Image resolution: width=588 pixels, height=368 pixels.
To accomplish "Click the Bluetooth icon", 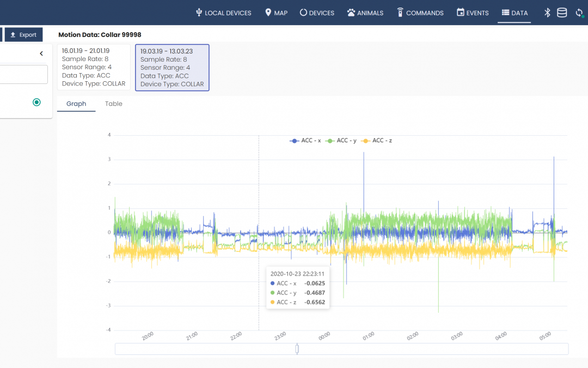I will tap(548, 13).
